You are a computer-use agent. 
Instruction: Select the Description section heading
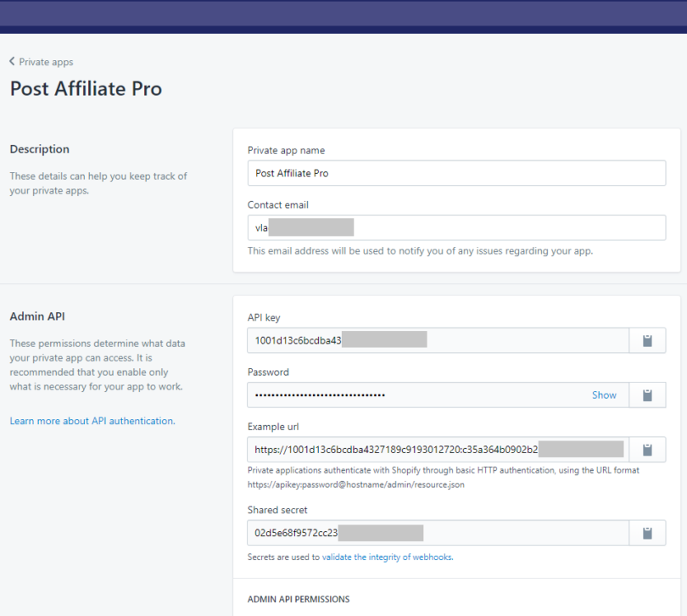click(38, 148)
